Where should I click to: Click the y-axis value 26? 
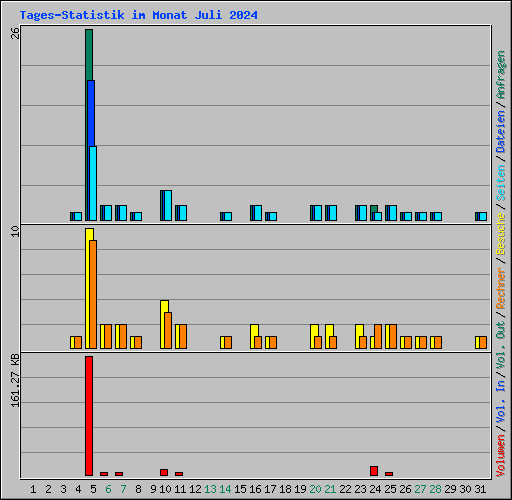15,33
